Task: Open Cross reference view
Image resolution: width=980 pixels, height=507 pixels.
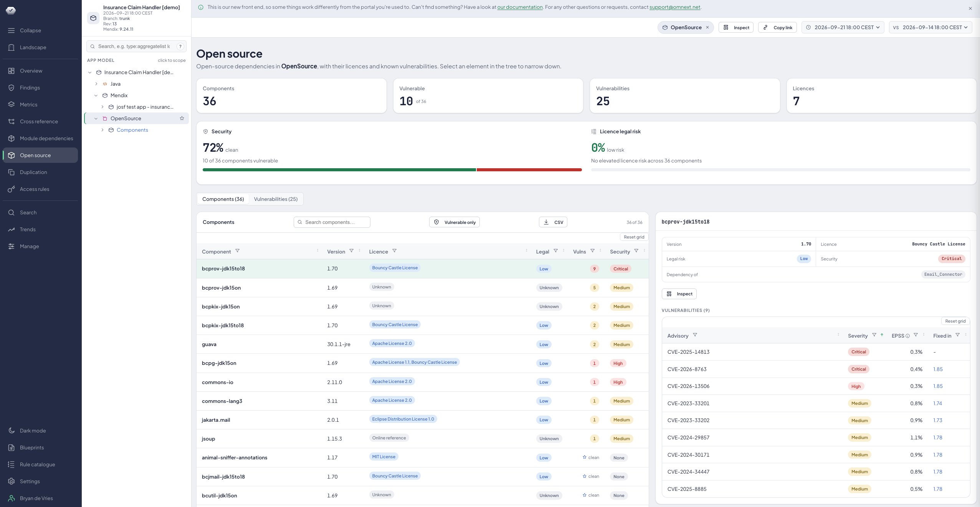Action: coord(40,121)
